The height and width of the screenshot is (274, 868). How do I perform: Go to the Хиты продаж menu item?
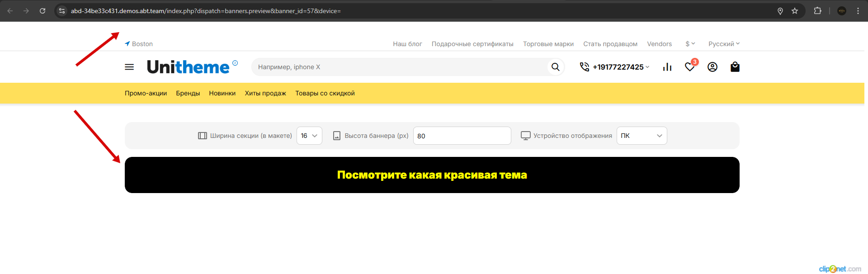click(x=265, y=93)
